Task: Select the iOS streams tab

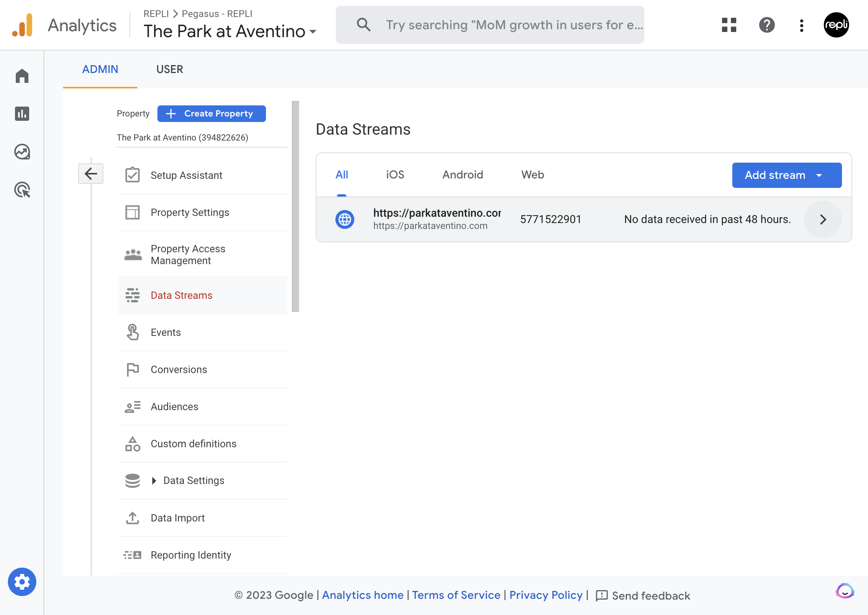Action: (395, 175)
